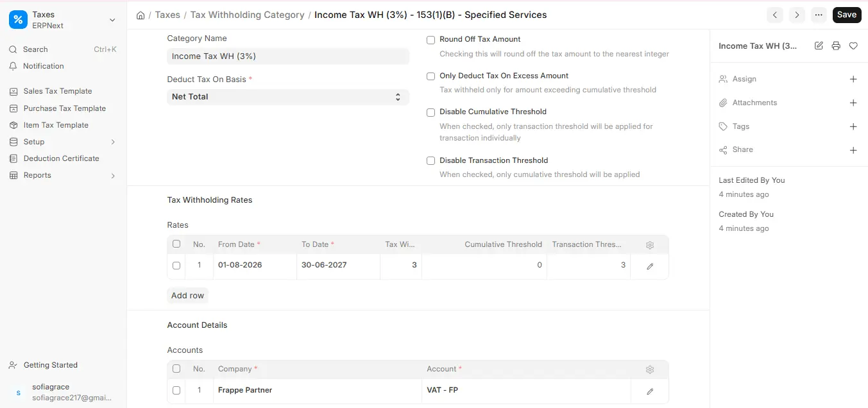Image resolution: width=868 pixels, height=408 pixels.
Task: Click the Save button
Action: pos(847,15)
